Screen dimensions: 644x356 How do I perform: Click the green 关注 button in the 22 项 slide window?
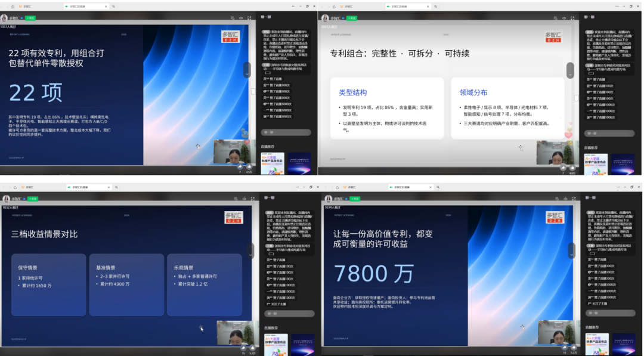point(30,18)
